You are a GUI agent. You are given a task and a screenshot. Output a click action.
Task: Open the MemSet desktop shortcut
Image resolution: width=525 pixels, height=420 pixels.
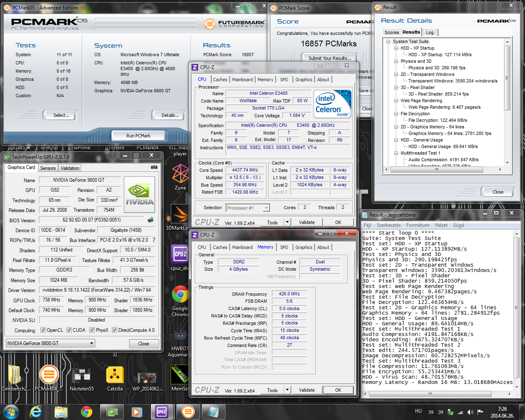click(180, 378)
